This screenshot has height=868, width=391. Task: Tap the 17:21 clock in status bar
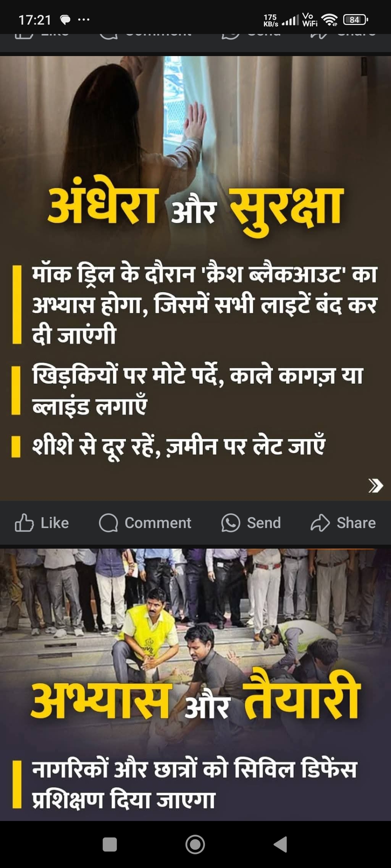35,20
